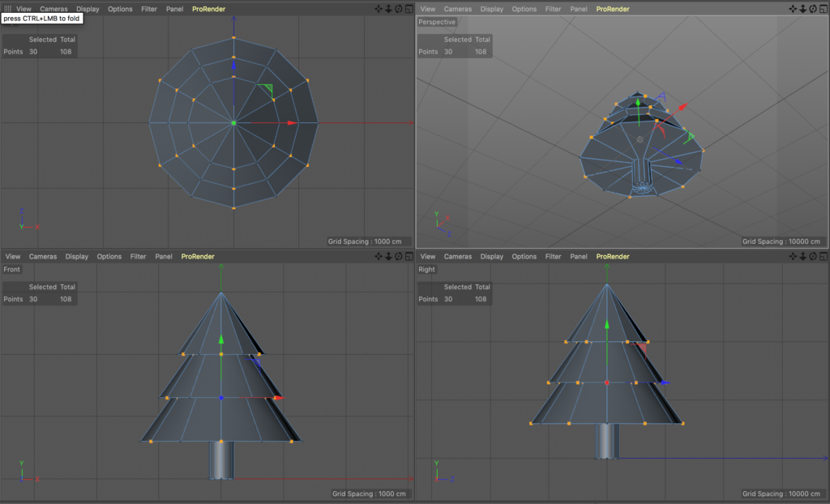Click the "Front" viewport name label

pyautogui.click(x=11, y=269)
